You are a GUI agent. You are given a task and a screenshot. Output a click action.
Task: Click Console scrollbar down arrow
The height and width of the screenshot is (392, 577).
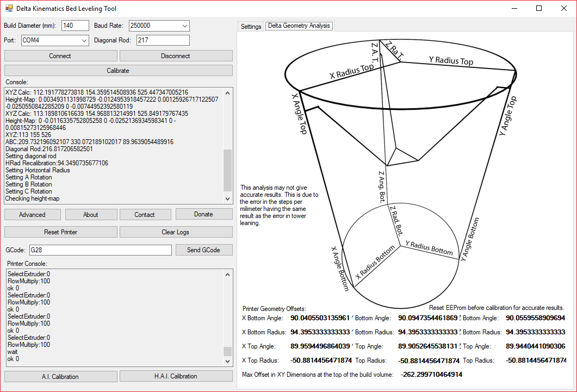[227, 198]
